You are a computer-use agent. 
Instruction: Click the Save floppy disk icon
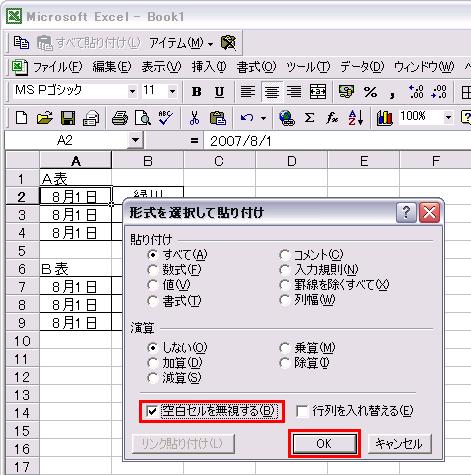tap(68, 118)
